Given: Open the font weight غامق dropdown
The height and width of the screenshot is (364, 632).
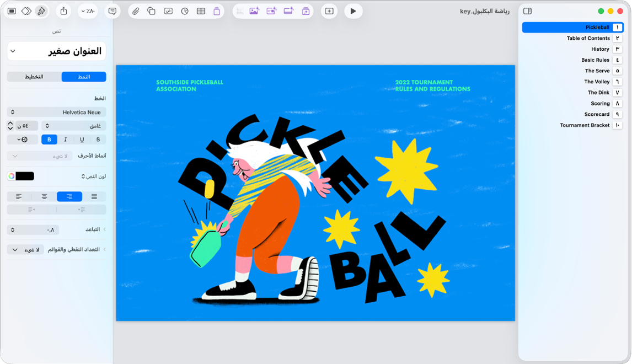Looking at the screenshot, I should (74, 126).
